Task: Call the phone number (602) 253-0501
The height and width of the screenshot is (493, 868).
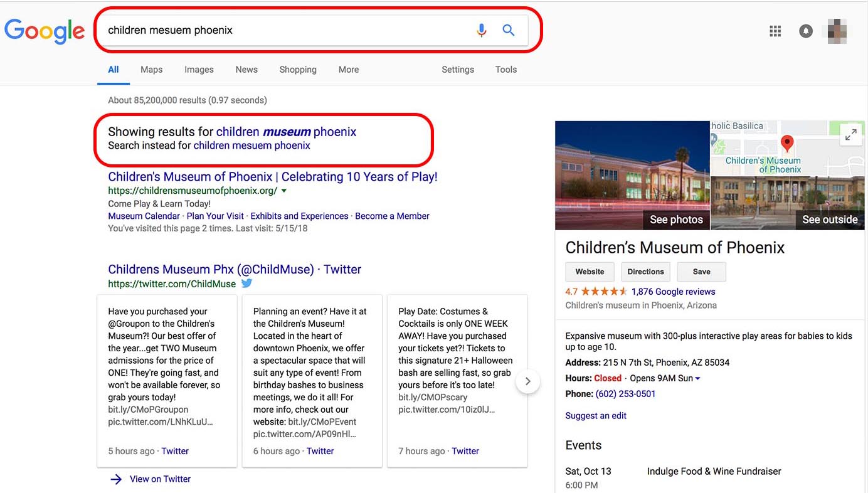Action: pyautogui.click(x=626, y=394)
